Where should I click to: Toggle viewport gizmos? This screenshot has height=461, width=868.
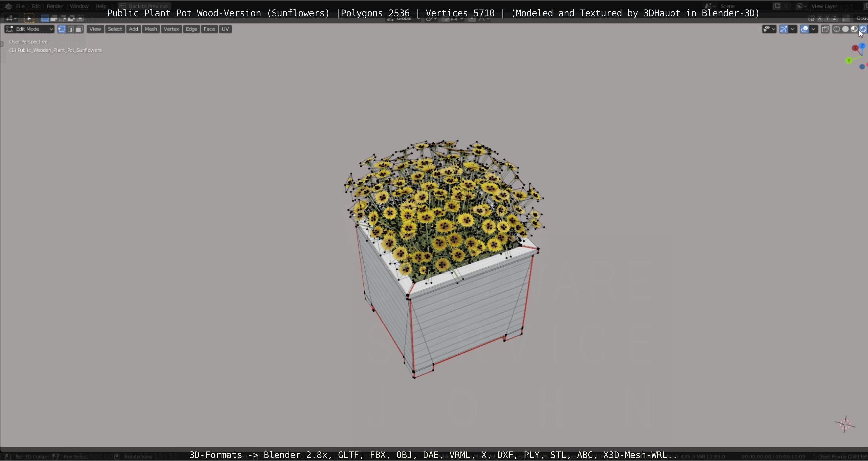tap(784, 29)
